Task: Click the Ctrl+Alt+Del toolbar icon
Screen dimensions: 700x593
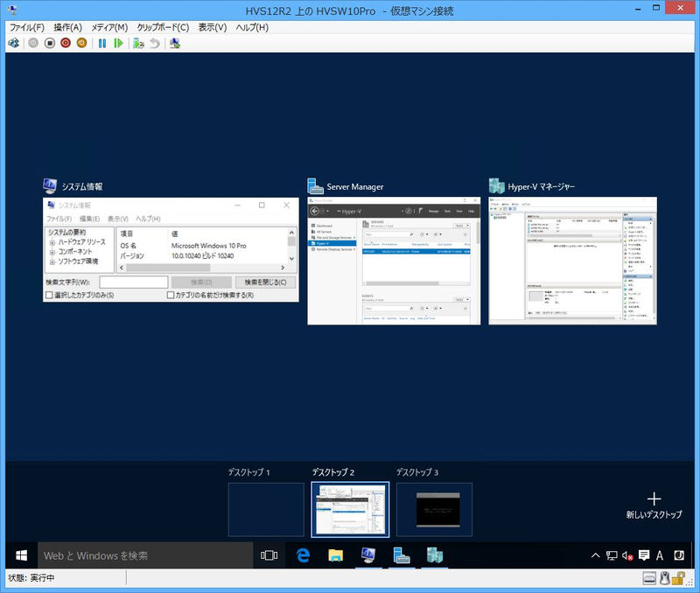Action: 14,43
